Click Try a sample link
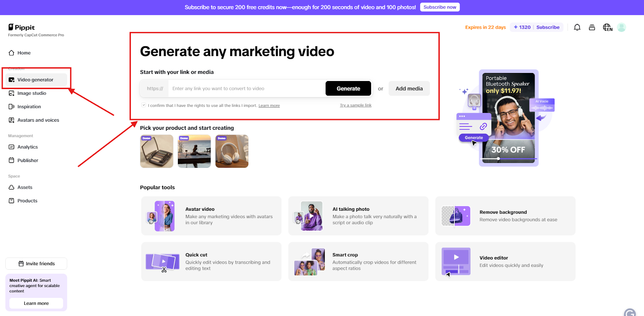The image size is (644, 316). (x=355, y=105)
